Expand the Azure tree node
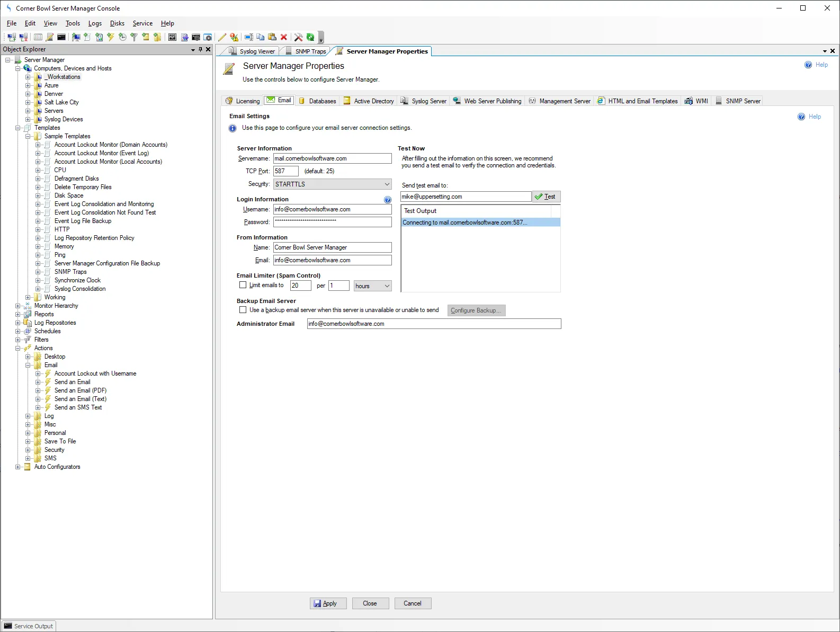 (x=28, y=85)
